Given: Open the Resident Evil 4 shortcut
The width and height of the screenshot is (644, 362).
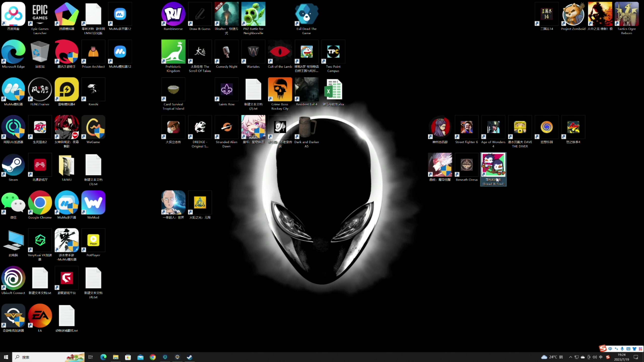Looking at the screenshot, I should tap(307, 92).
